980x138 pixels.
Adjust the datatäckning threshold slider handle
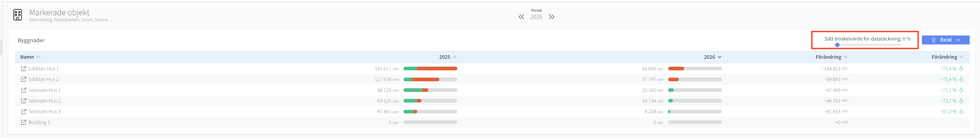pos(837,45)
